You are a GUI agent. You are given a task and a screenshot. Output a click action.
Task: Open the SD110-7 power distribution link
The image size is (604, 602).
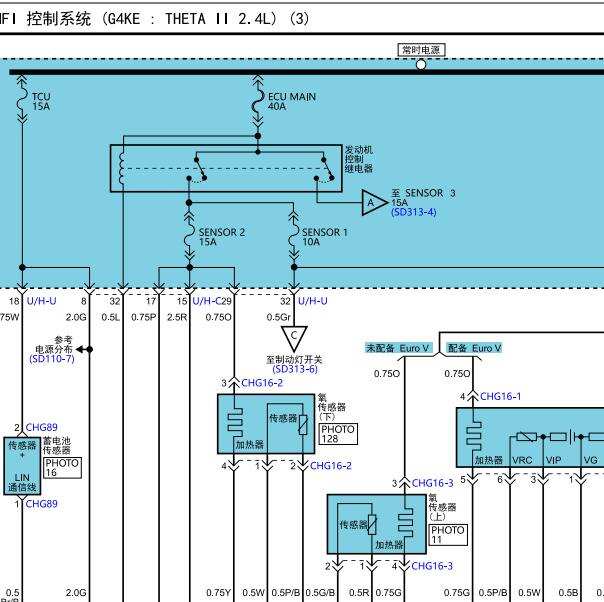coord(52,359)
